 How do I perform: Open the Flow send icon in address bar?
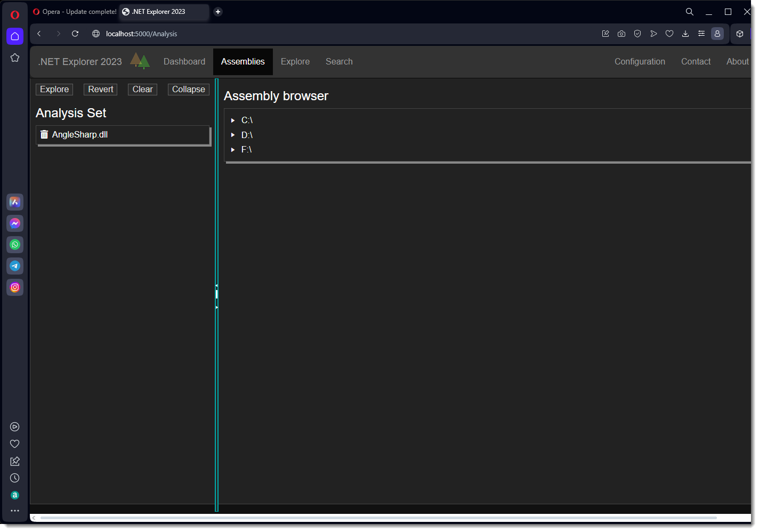tap(653, 34)
